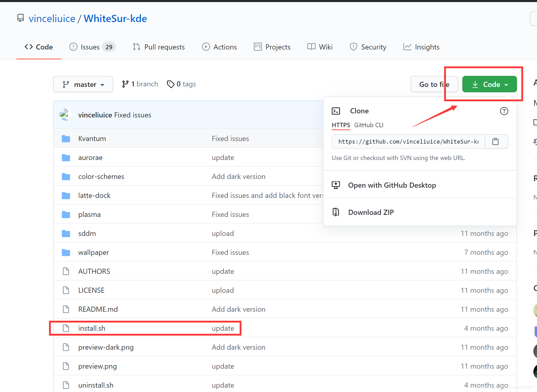537x392 pixels.
Task: Click the Issues count badge 29
Action: pos(109,47)
